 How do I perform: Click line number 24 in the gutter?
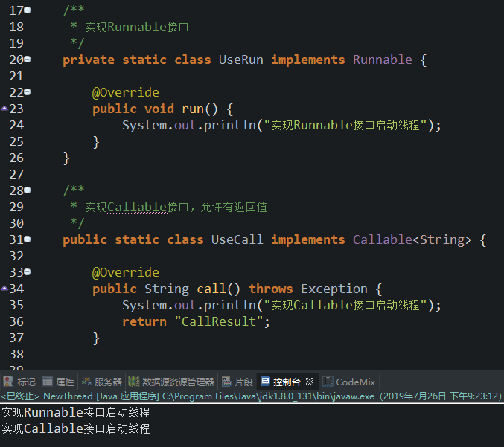[x=16, y=125]
